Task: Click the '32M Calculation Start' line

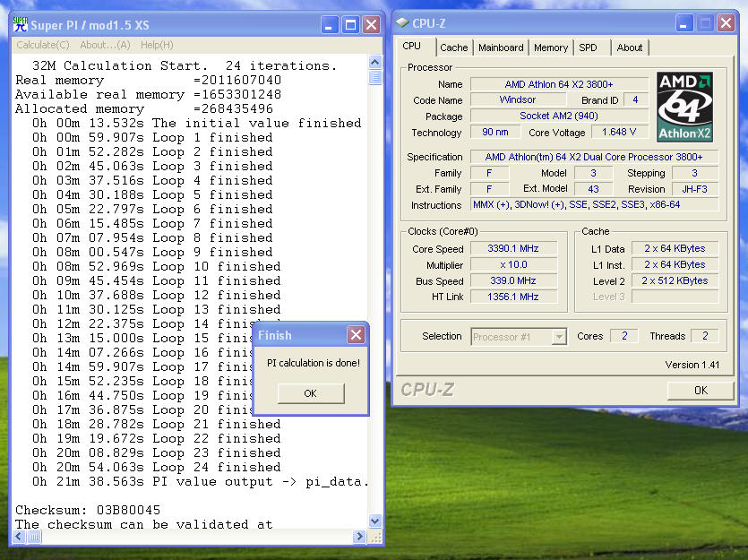Action: tap(185, 65)
